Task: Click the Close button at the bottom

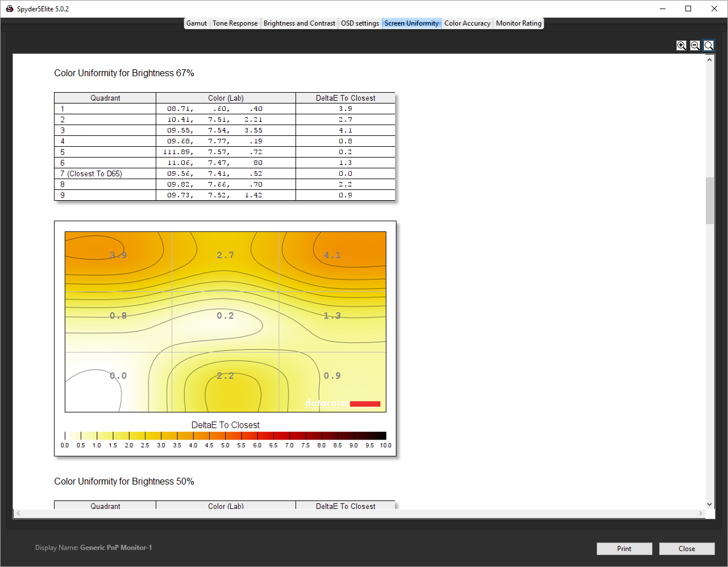Action: tap(687, 549)
